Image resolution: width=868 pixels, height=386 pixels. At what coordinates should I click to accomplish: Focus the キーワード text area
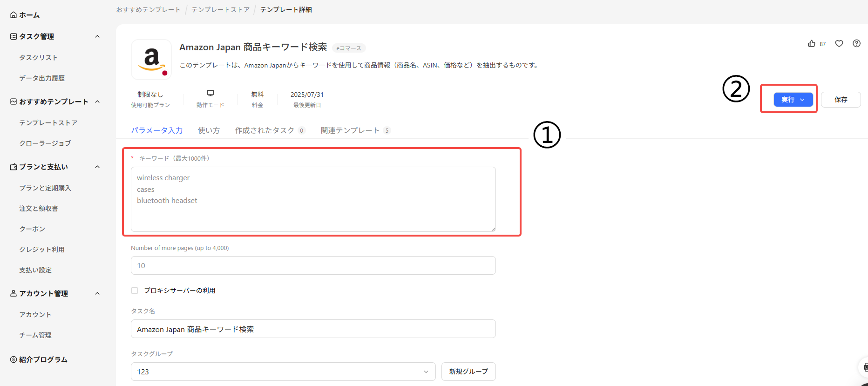coord(313,199)
